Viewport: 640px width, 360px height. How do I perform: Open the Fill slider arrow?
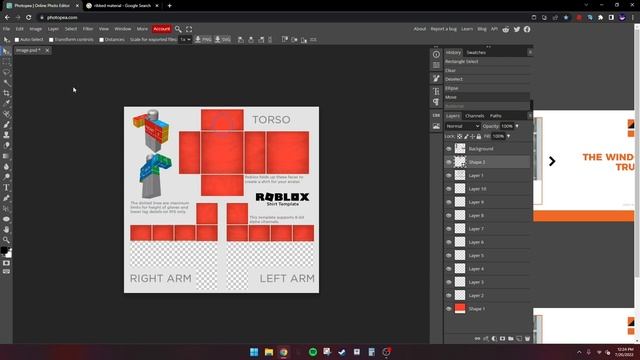509,136
